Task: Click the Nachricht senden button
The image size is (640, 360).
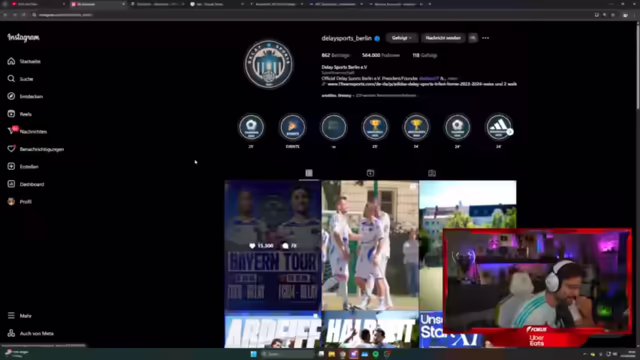Action: 443,38
